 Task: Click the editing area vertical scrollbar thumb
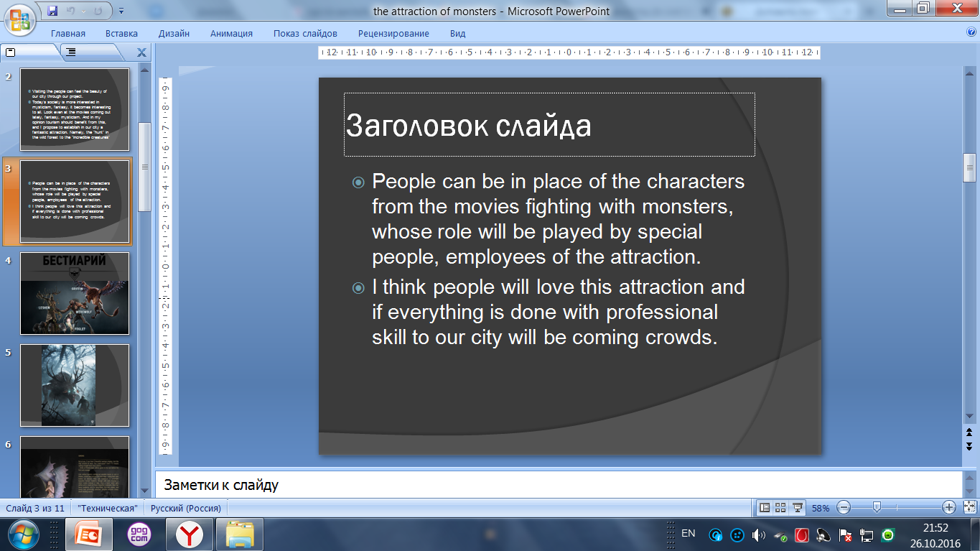[969, 168]
